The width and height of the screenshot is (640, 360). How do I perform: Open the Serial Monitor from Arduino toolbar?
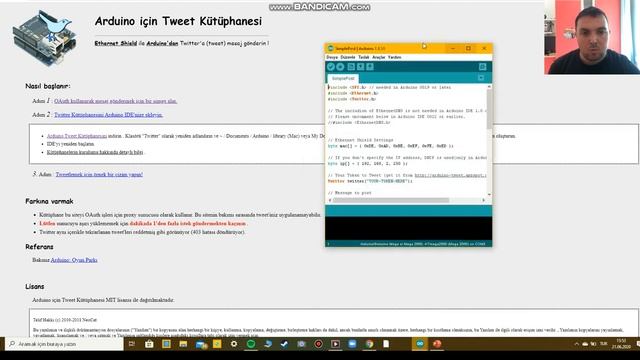pyautogui.click(x=482, y=67)
